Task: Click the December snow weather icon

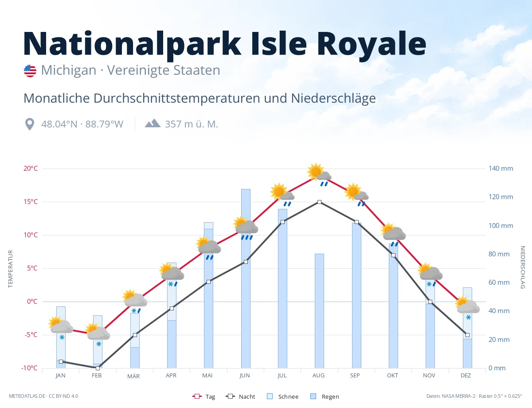Action: click(467, 309)
